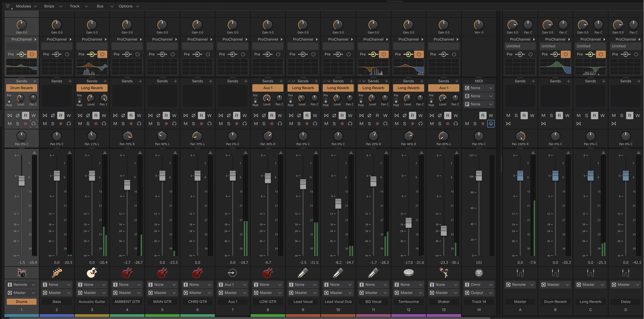Click the Drums track drum kit icon
The height and width of the screenshot is (319, 644).
[x=22, y=273]
